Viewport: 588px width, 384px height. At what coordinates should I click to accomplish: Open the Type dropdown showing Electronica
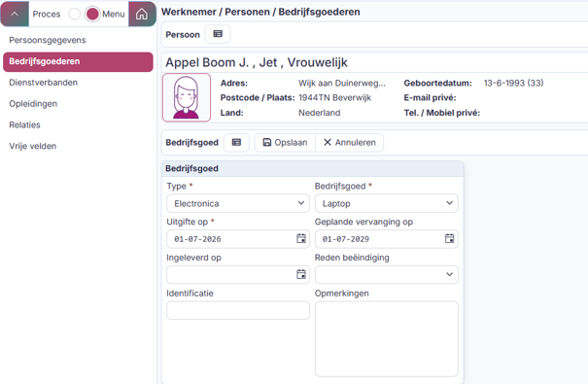(238, 203)
